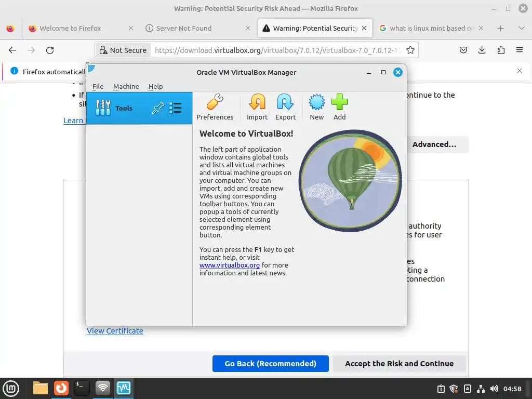This screenshot has width=532, height=399.
Task: Close the Server Not Found tab
Action: tap(248, 28)
